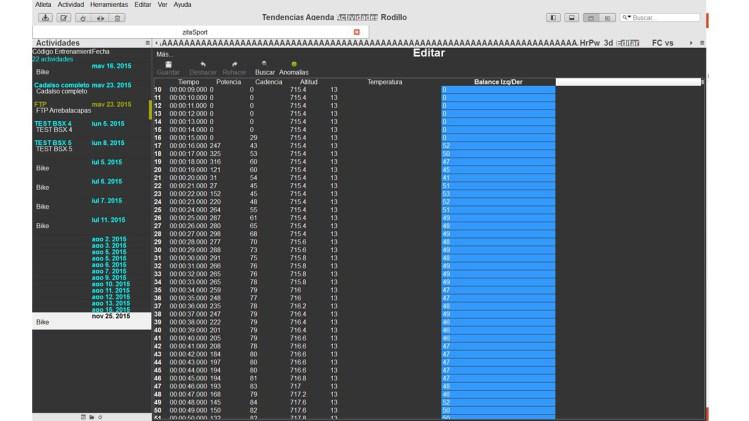The width and height of the screenshot is (749, 421).
Task: Toggle the bottom panel visibility button
Action: tap(571, 18)
